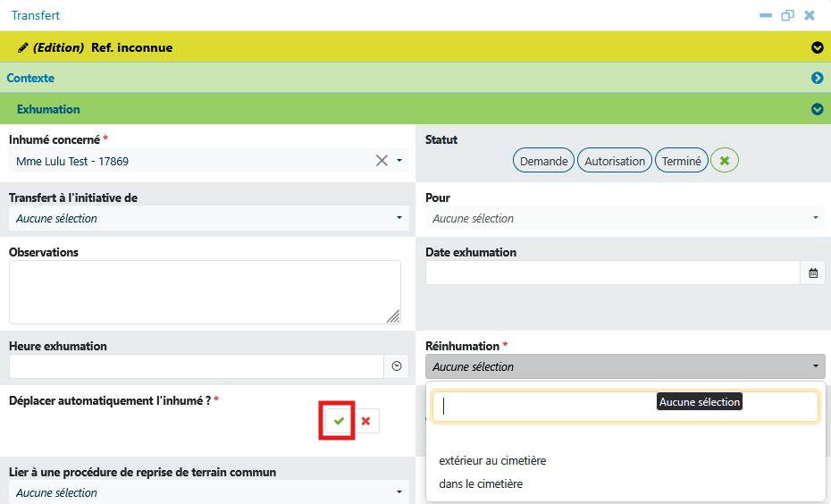
Task: Set statut to Terminé
Action: (682, 161)
